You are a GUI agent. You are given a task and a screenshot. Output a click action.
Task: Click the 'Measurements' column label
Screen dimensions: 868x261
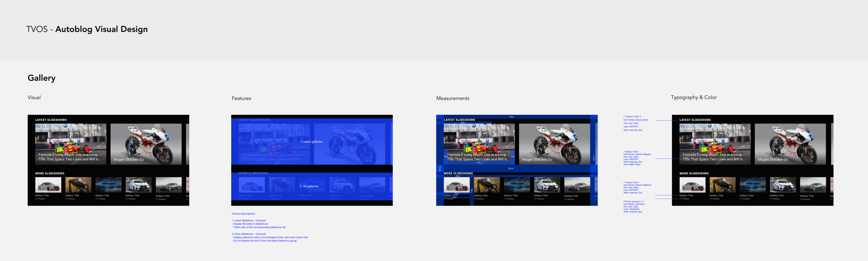tap(453, 98)
